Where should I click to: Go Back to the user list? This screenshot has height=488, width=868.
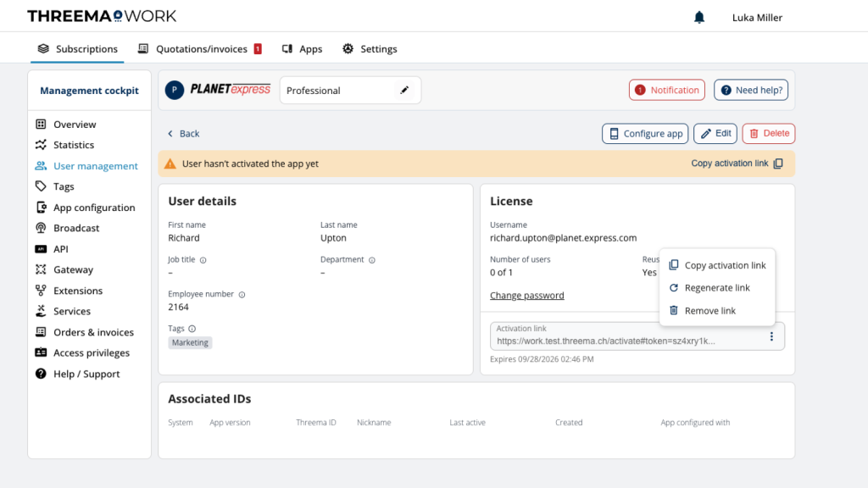point(184,133)
